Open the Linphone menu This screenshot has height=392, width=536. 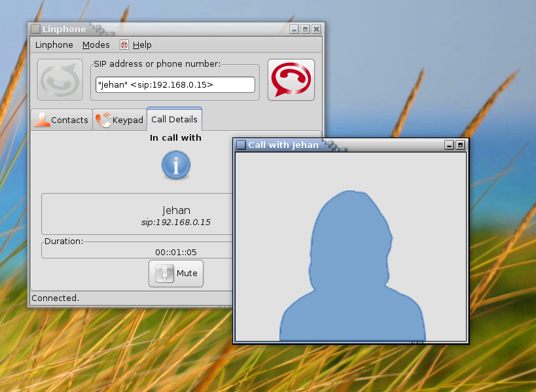pos(54,45)
